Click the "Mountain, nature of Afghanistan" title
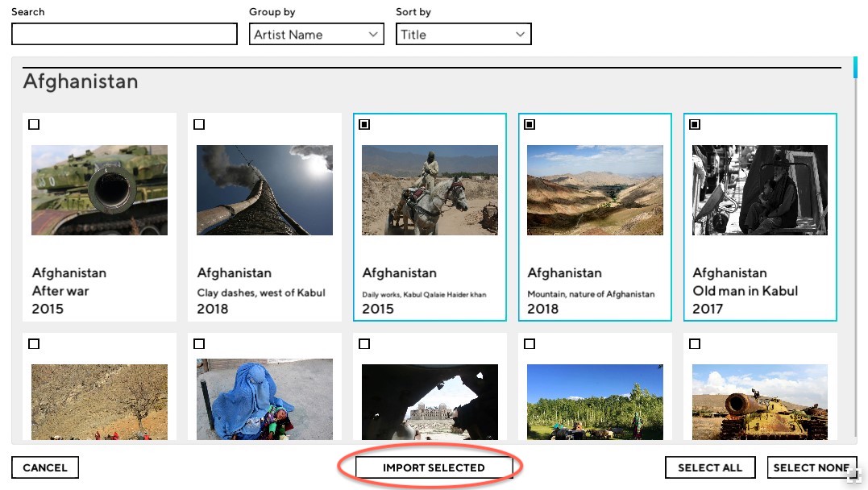 pyautogui.click(x=591, y=294)
